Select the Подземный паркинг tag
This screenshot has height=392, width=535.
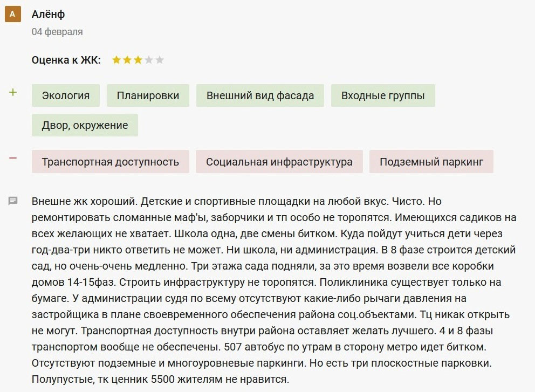tap(431, 162)
